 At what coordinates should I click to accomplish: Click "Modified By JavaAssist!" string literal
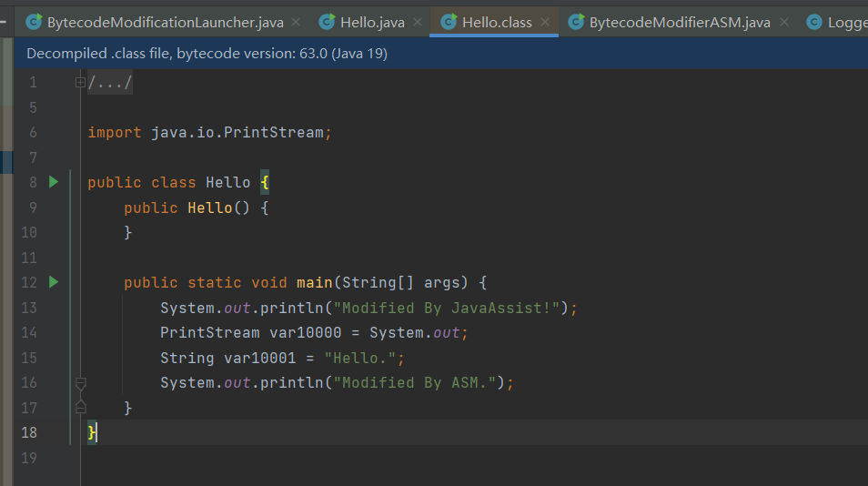click(x=446, y=308)
